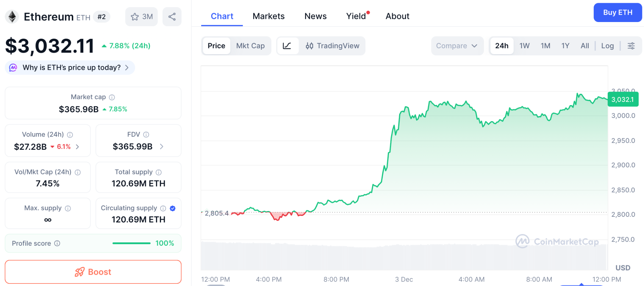Select the line chart icon

tap(287, 46)
